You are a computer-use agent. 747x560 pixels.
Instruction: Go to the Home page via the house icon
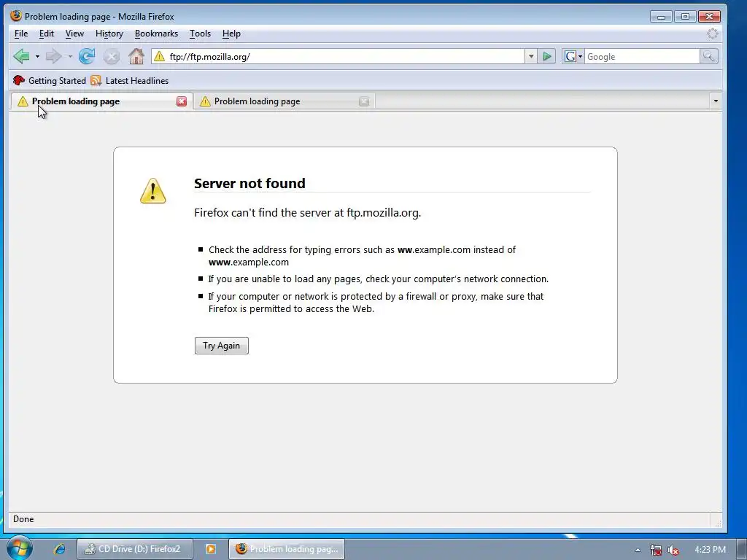[x=136, y=56]
